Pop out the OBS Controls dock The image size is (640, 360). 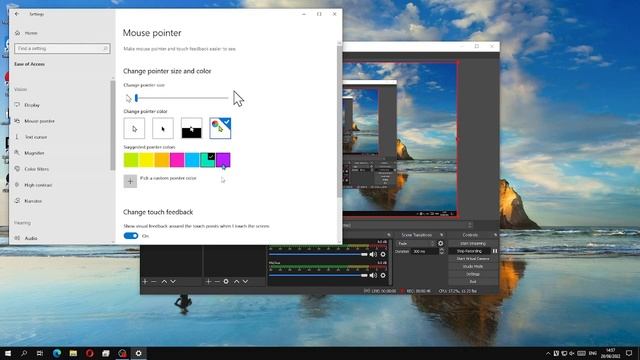[x=496, y=235]
